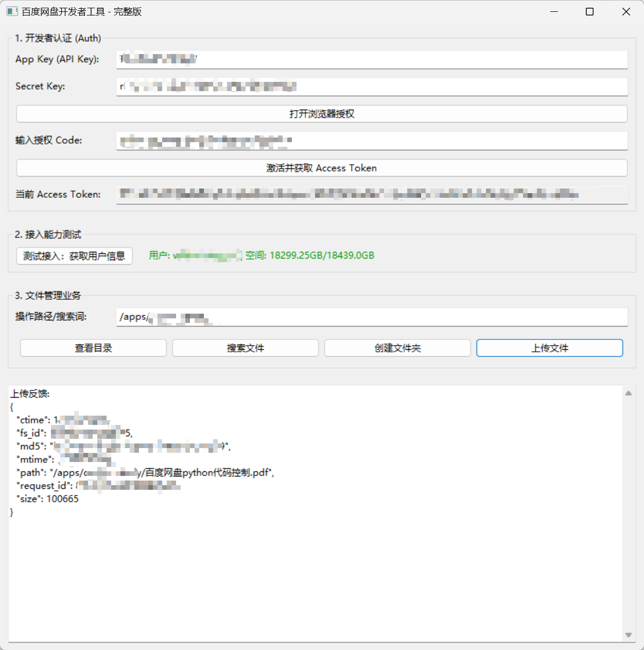
Task: Click the "ctime" line in output
Action: [x=63, y=420]
